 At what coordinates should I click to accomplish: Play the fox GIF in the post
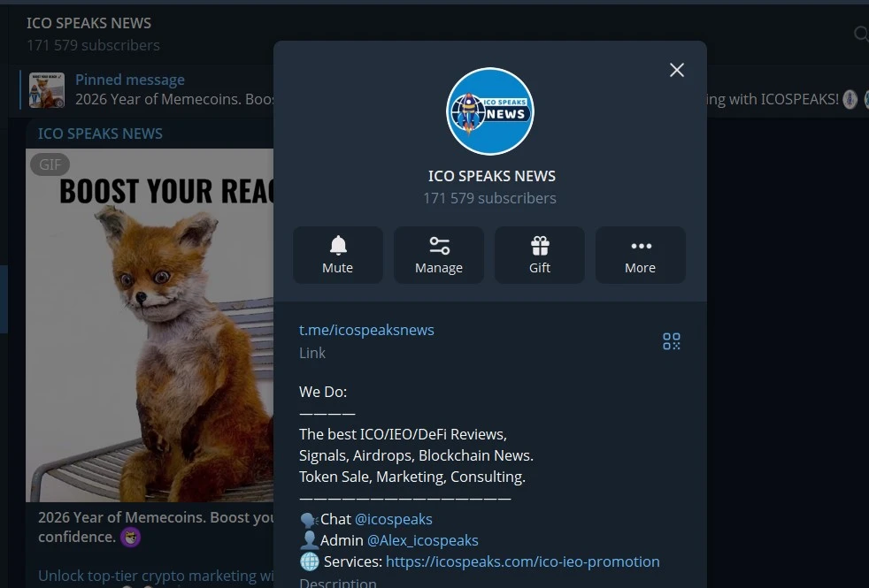[150, 336]
